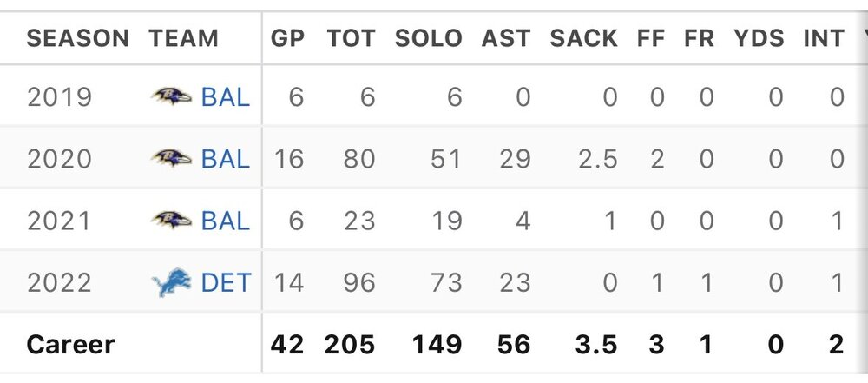The width and height of the screenshot is (868, 383).
Task: Follow the BAL link in the 2021 row
Action: [226, 221]
